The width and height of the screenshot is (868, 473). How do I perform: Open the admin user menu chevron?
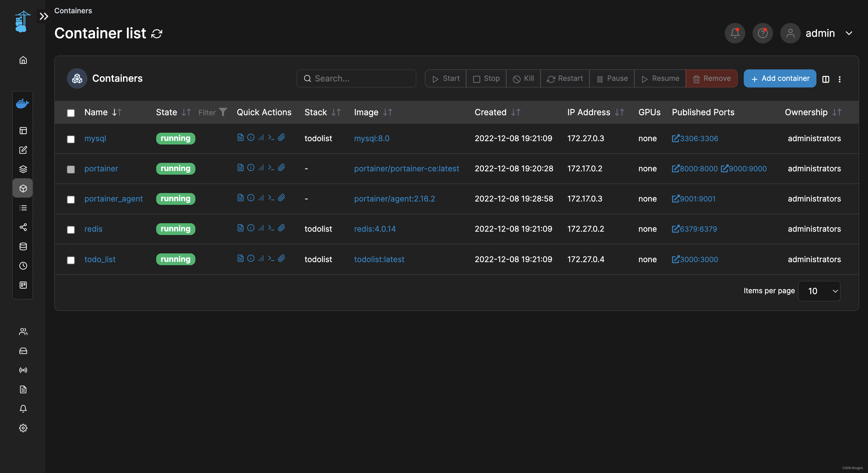click(849, 33)
